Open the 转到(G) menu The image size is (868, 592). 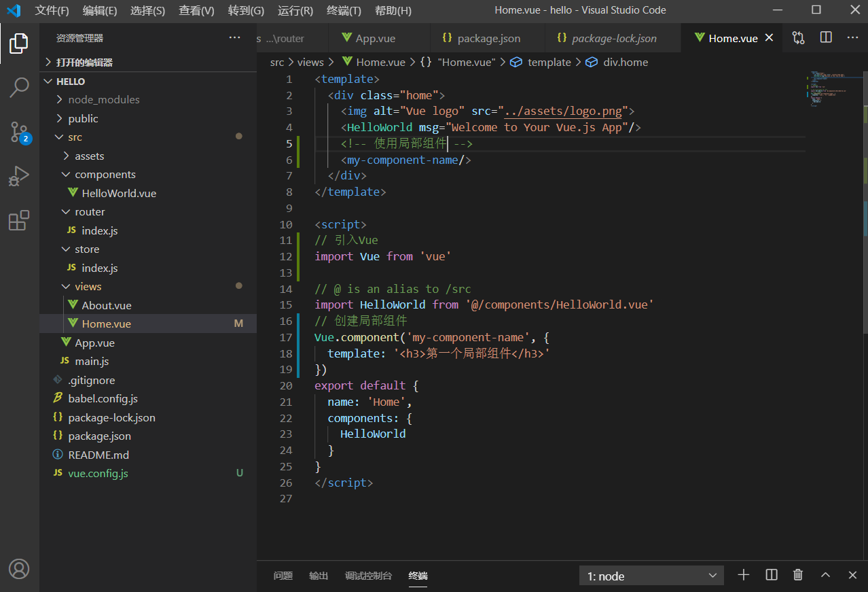coord(246,10)
